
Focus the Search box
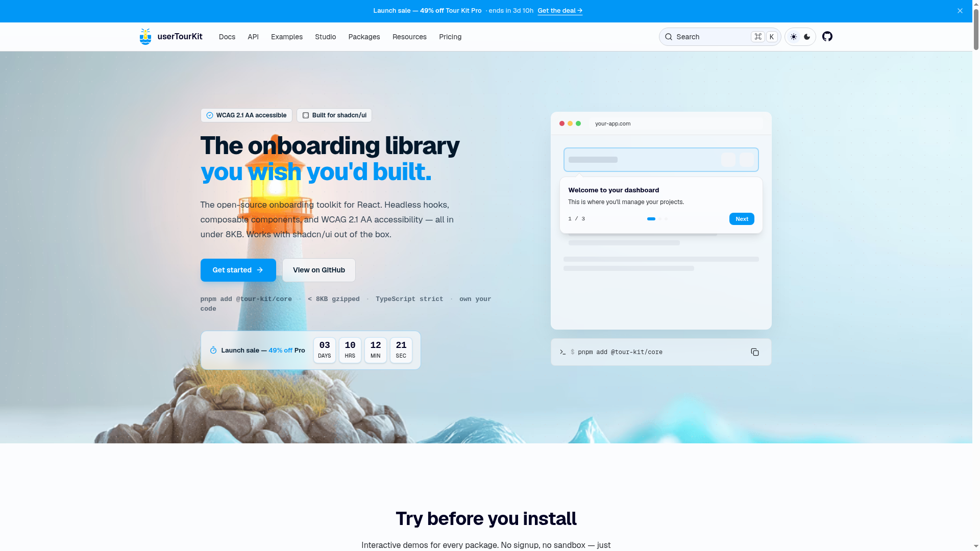click(x=720, y=37)
